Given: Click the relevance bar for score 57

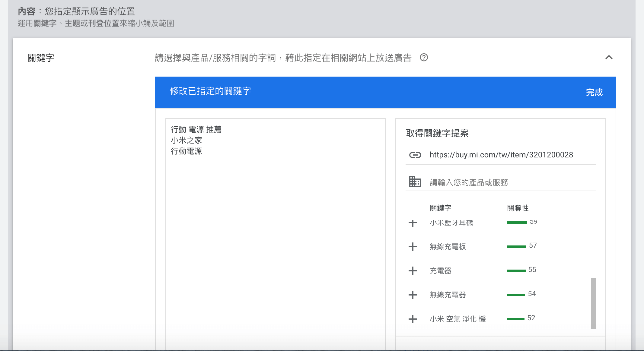Looking at the screenshot, I should click(x=516, y=246).
